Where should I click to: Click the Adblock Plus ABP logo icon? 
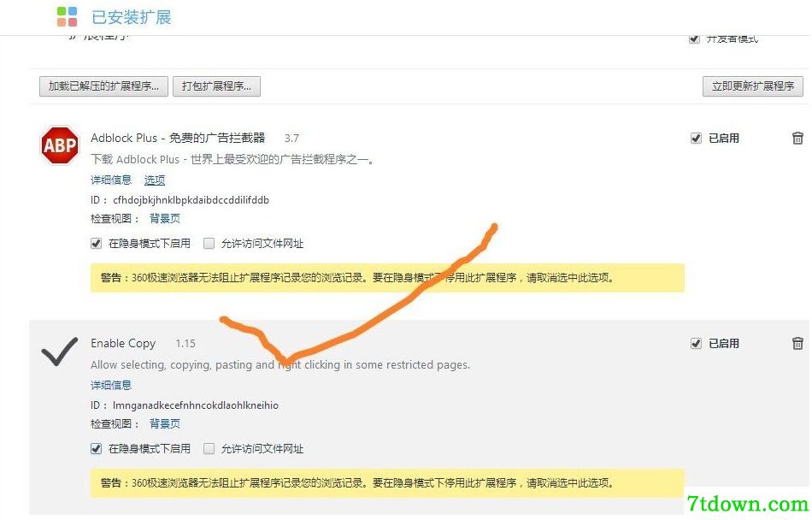pyautogui.click(x=60, y=145)
